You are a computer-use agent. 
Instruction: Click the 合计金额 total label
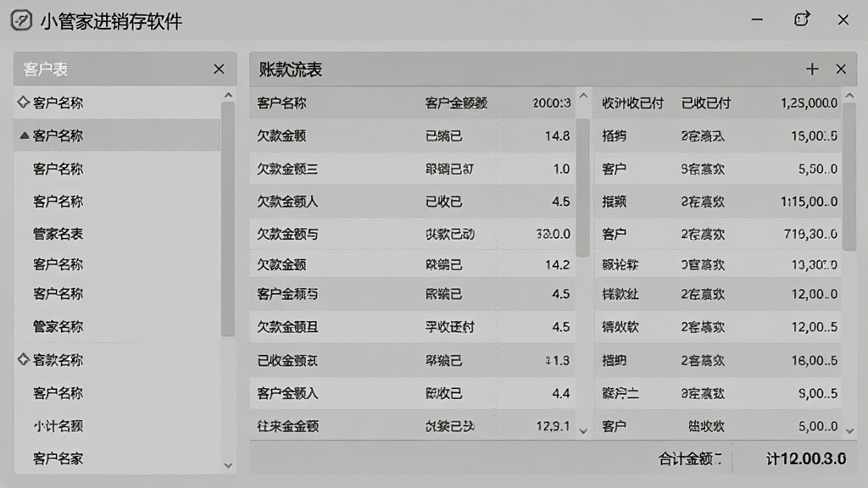point(690,458)
